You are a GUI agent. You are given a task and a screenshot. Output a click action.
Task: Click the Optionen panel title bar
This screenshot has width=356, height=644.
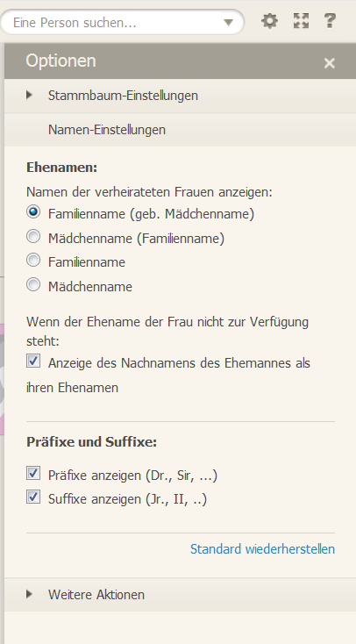[180, 61]
